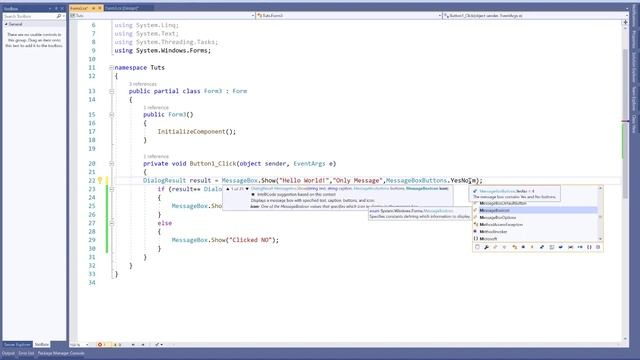Toggle the wrench properties filter in IntelliSense bar

(487, 247)
